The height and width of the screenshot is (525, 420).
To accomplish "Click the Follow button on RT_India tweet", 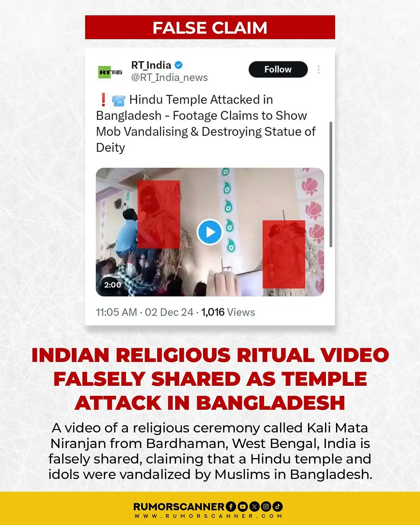I will click(278, 69).
